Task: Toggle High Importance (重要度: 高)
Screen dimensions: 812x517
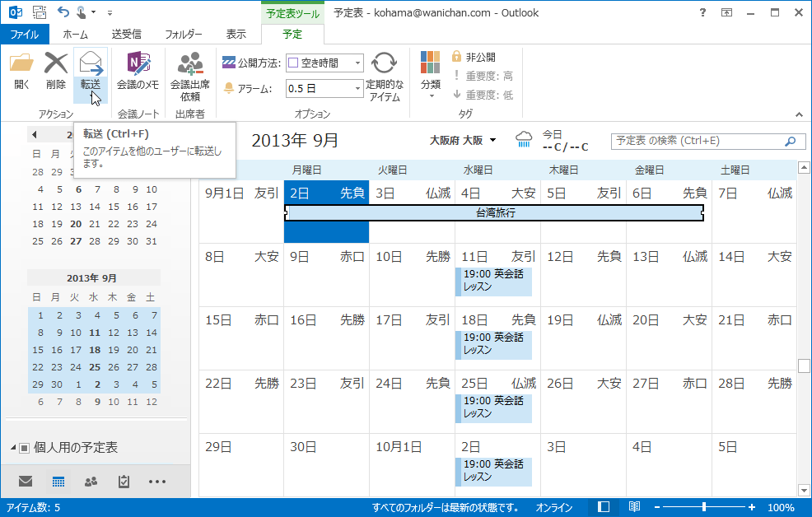Action: (483, 76)
